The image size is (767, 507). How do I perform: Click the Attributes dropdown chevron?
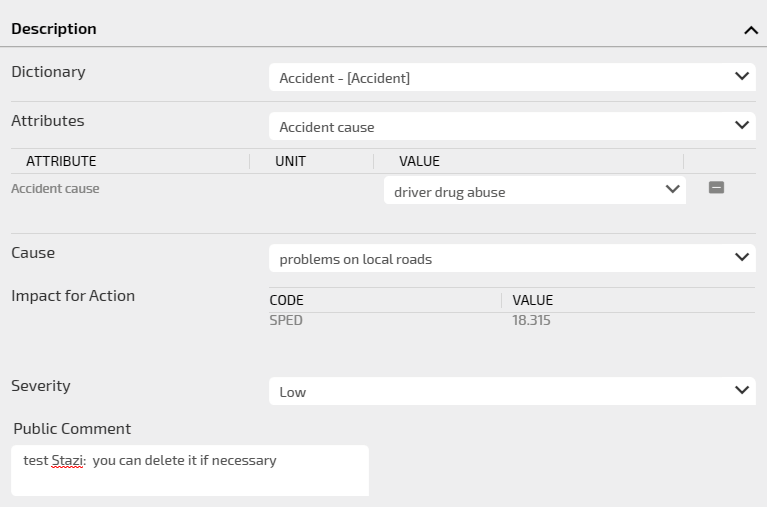click(x=742, y=126)
